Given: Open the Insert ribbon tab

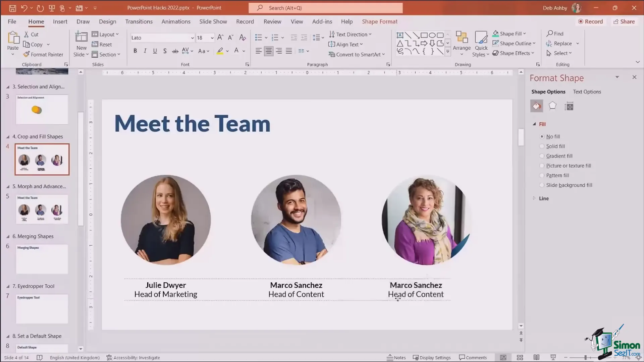Looking at the screenshot, I should coord(60,21).
